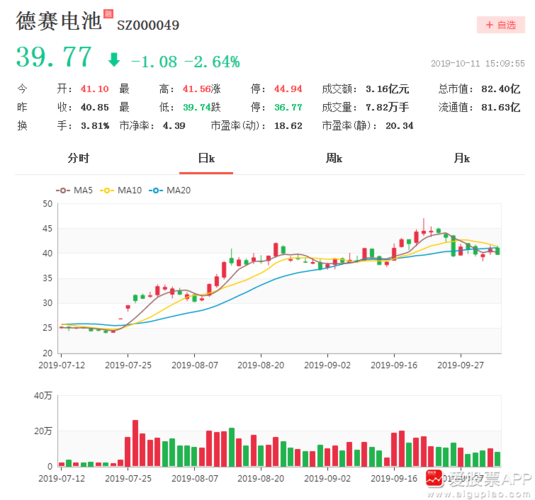
Task: Click timestamp 2019-10-11 15:09:55
Action: coord(478,64)
